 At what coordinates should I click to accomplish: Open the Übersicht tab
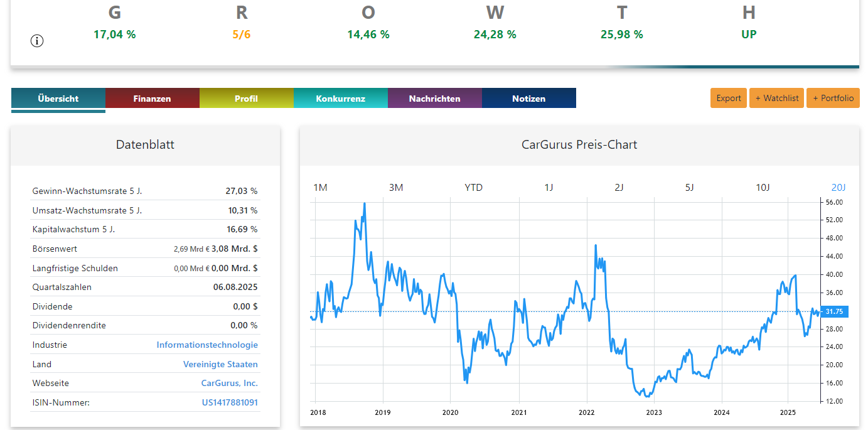58,99
